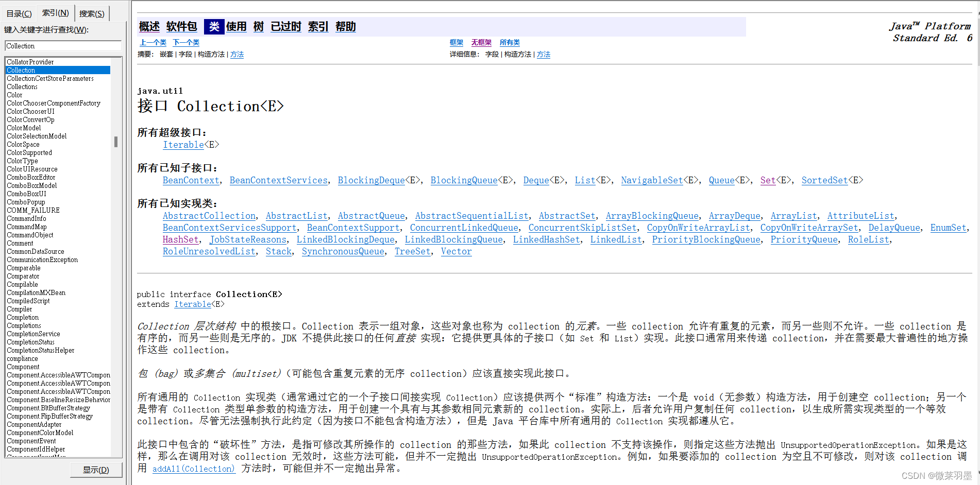Open the addAll(Collection) method link

click(x=194, y=469)
